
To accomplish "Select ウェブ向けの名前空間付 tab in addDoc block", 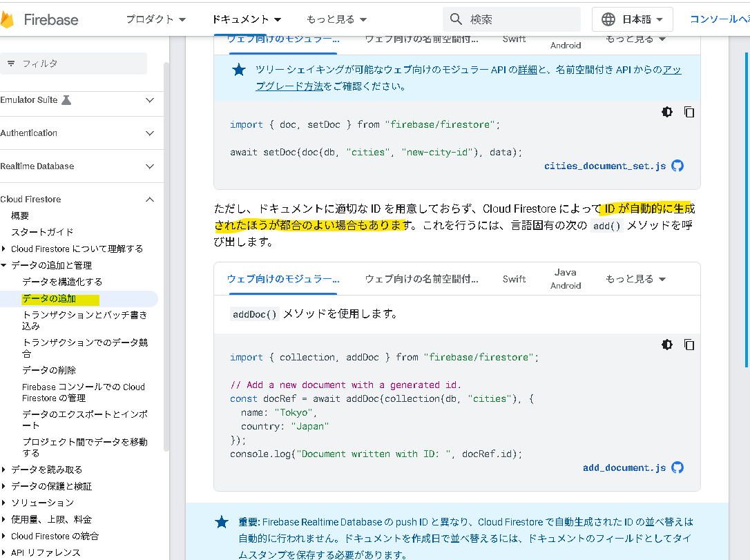I will pos(421,279).
